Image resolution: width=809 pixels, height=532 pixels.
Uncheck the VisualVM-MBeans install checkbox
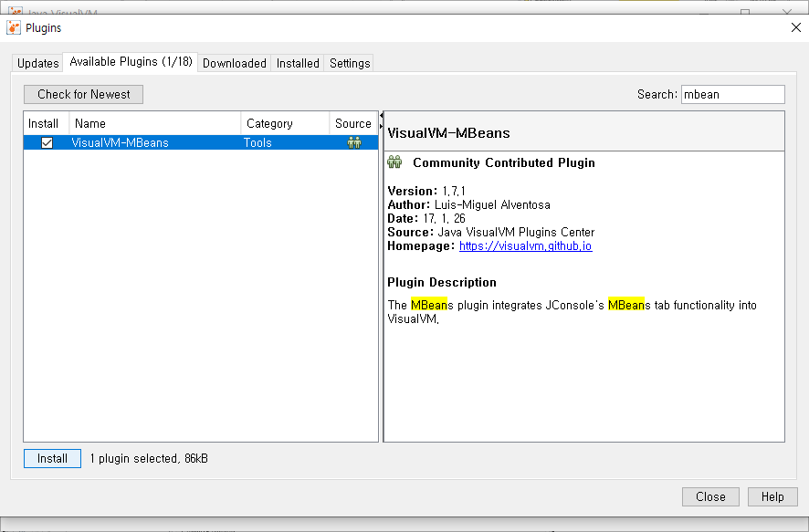(x=47, y=142)
